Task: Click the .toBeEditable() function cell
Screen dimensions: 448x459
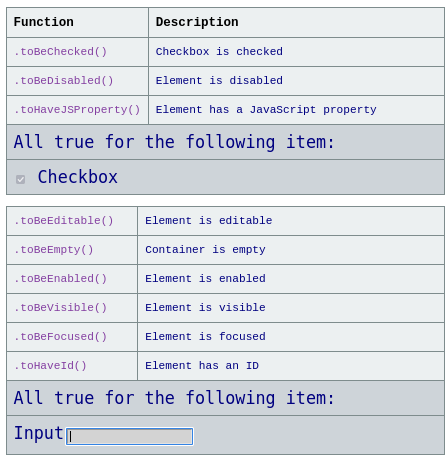Action: (72, 221)
